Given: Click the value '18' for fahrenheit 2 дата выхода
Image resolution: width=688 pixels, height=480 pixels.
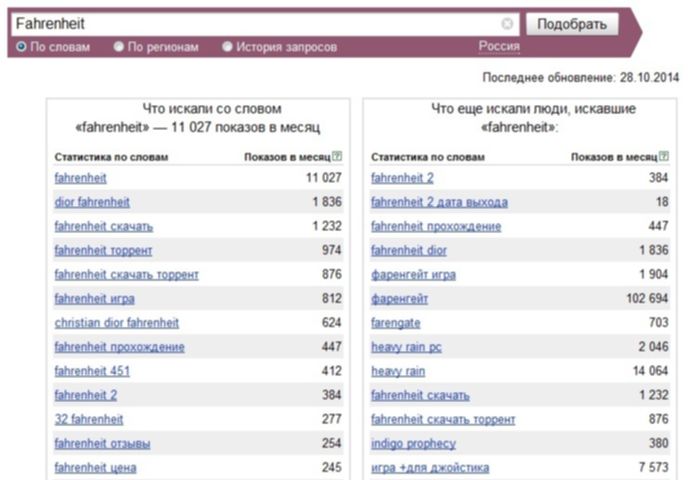Looking at the screenshot, I should click(x=662, y=202).
